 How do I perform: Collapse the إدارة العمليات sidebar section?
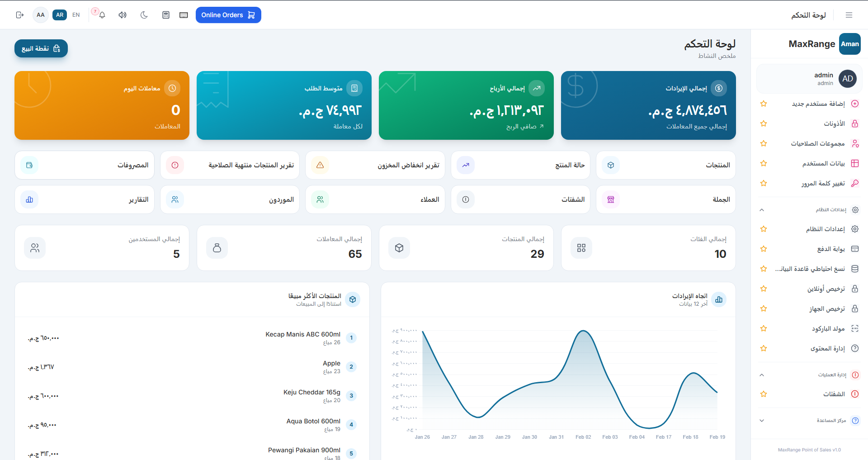click(x=762, y=375)
